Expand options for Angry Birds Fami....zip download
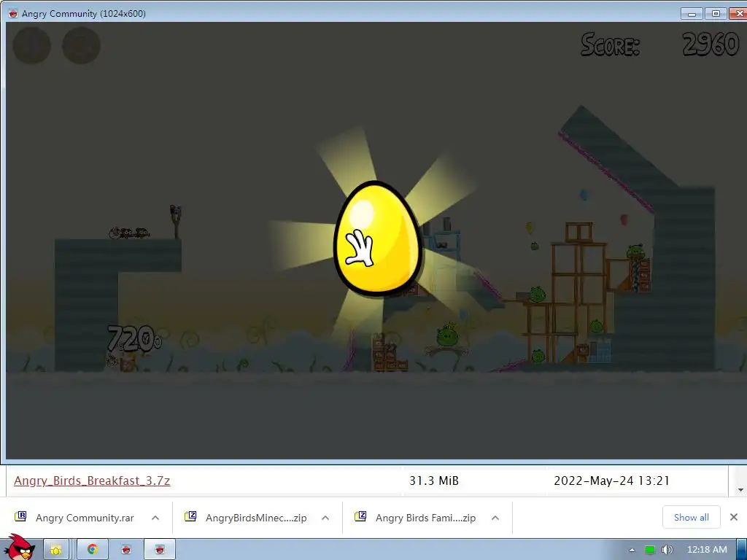 pyautogui.click(x=495, y=518)
